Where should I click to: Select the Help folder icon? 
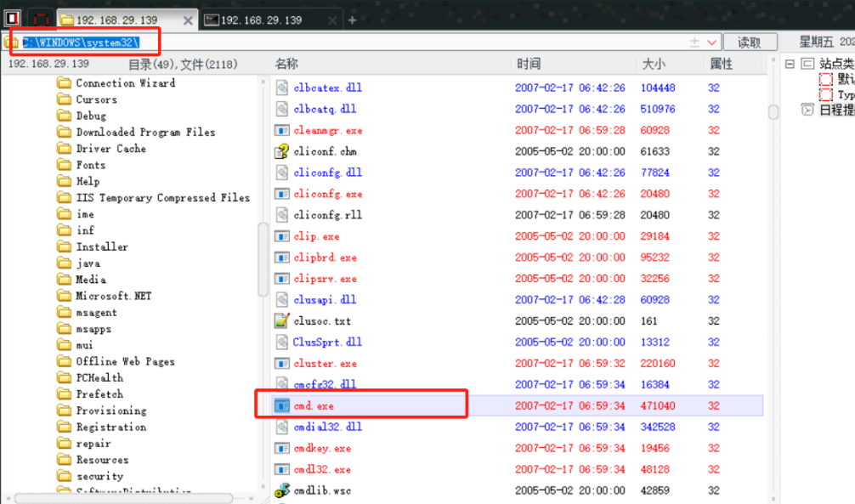pyautogui.click(x=65, y=181)
